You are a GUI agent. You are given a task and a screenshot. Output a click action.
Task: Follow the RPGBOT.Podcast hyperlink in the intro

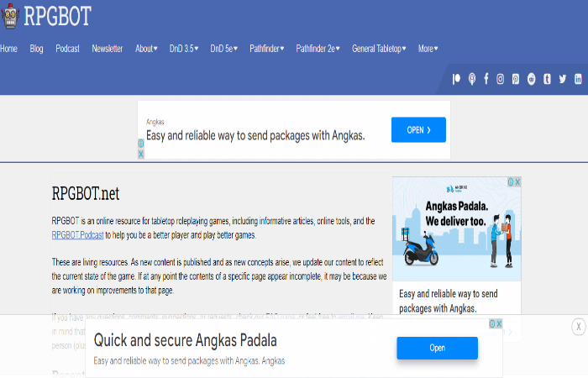pyautogui.click(x=77, y=235)
